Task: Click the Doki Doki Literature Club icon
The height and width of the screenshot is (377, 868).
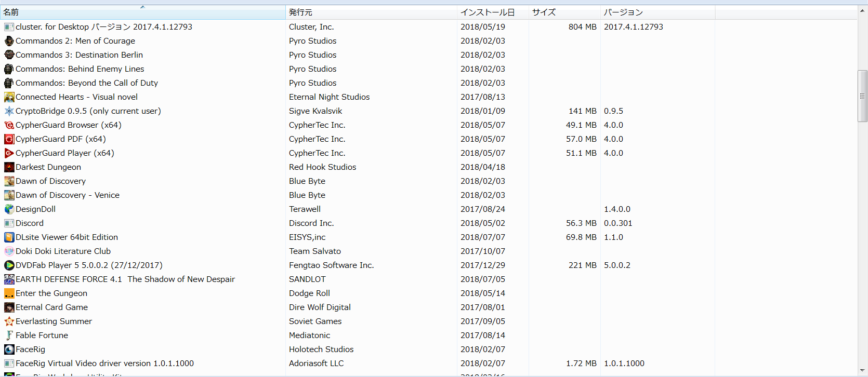Action: tap(9, 251)
